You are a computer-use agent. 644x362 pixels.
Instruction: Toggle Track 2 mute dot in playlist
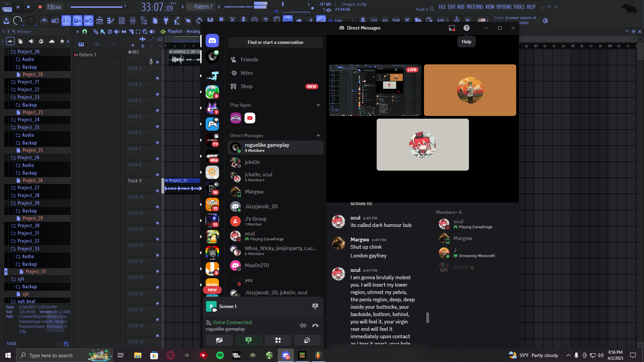coord(157,78)
